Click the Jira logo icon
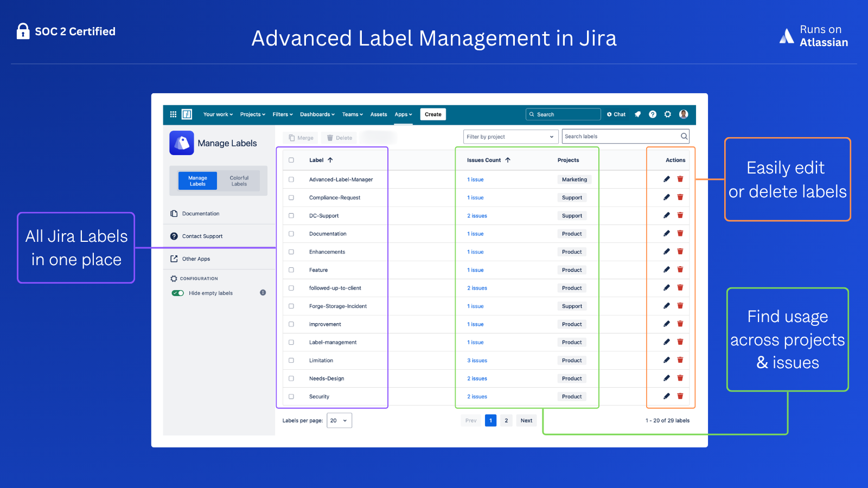Viewport: 868px width, 488px height. (187, 114)
